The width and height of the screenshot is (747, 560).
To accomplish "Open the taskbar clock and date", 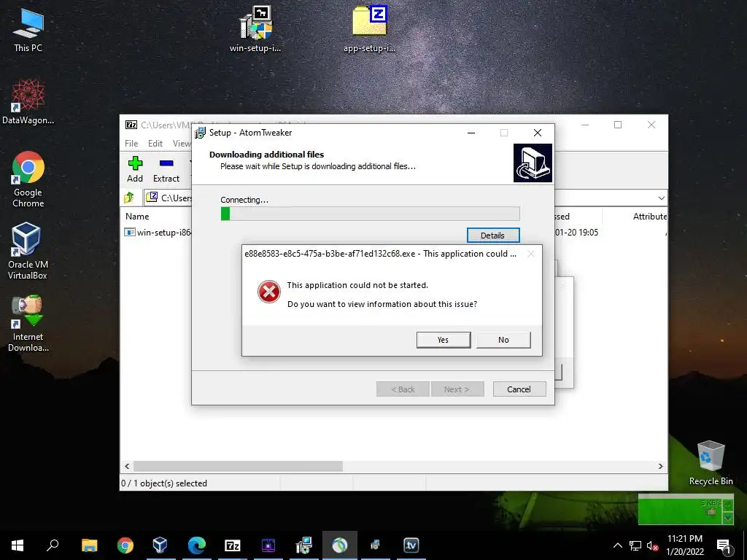I will [x=684, y=545].
